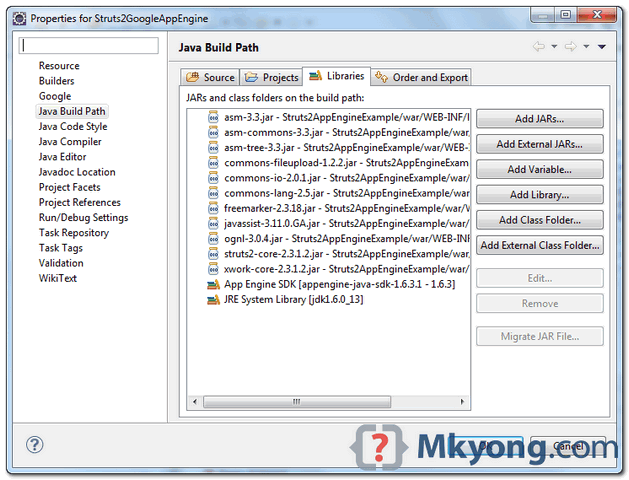Image resolution: width=629 pixels, height=480 pixels.
Task: Select Google in the properties tree
Action: (x=55, y=96)
